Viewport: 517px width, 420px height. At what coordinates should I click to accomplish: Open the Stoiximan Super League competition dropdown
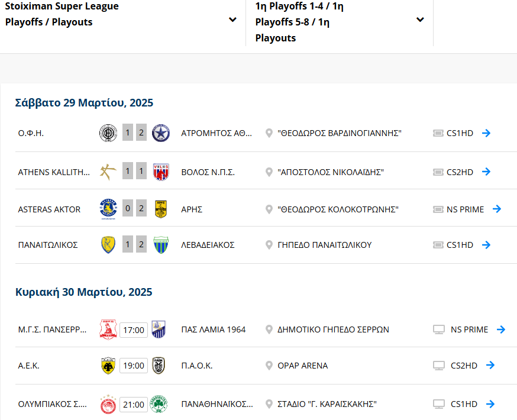coord(233,20)
